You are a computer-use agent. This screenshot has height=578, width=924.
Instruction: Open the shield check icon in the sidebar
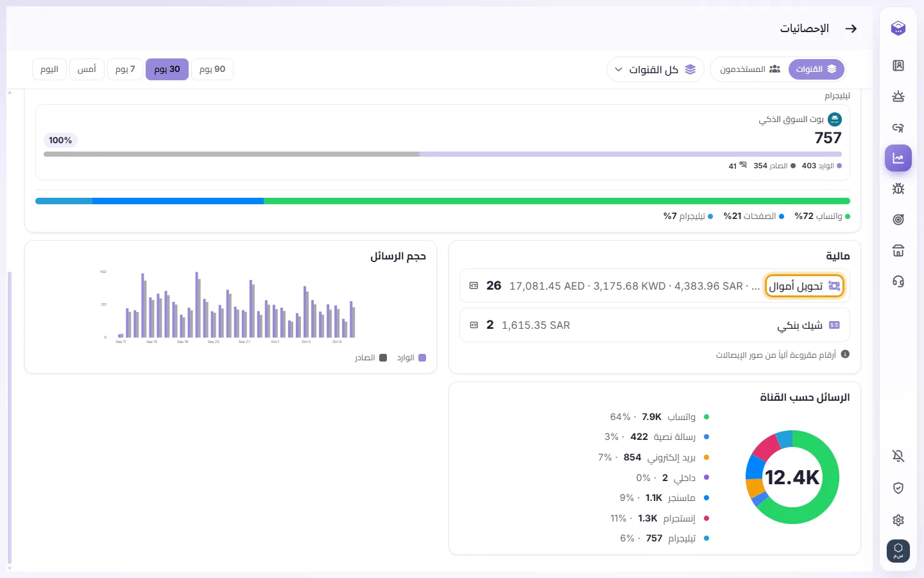pyautogui.click(x=898, y=488)
